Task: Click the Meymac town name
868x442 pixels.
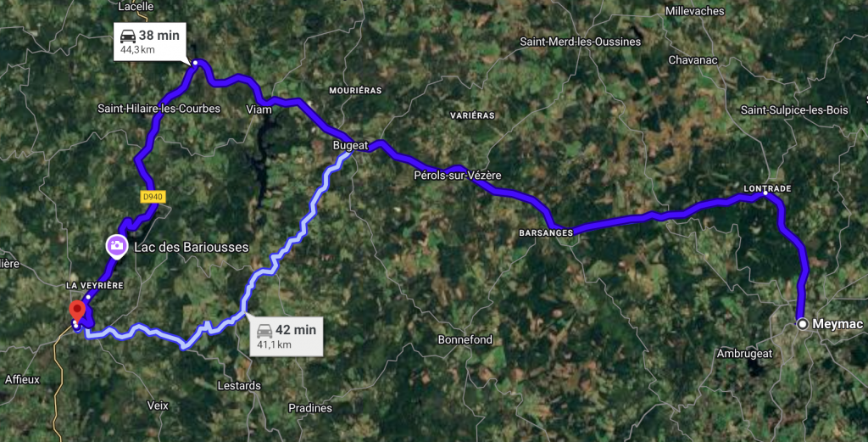Action: [837, 324]
